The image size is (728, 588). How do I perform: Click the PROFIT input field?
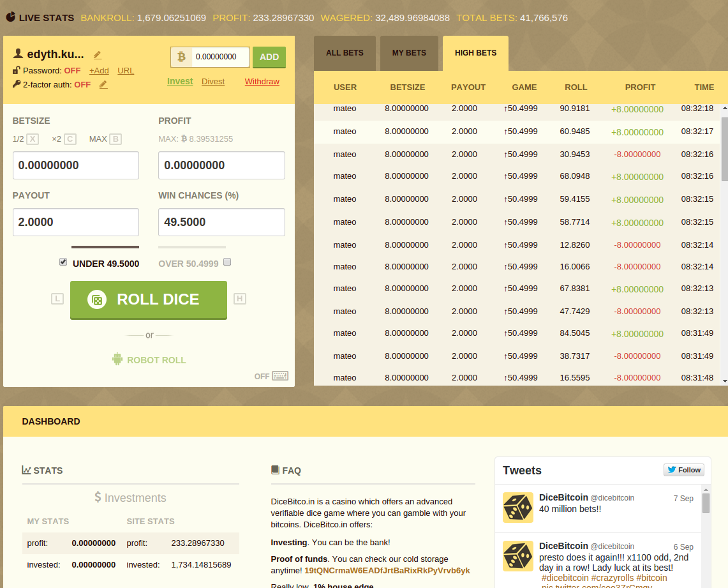click(221, 165)
